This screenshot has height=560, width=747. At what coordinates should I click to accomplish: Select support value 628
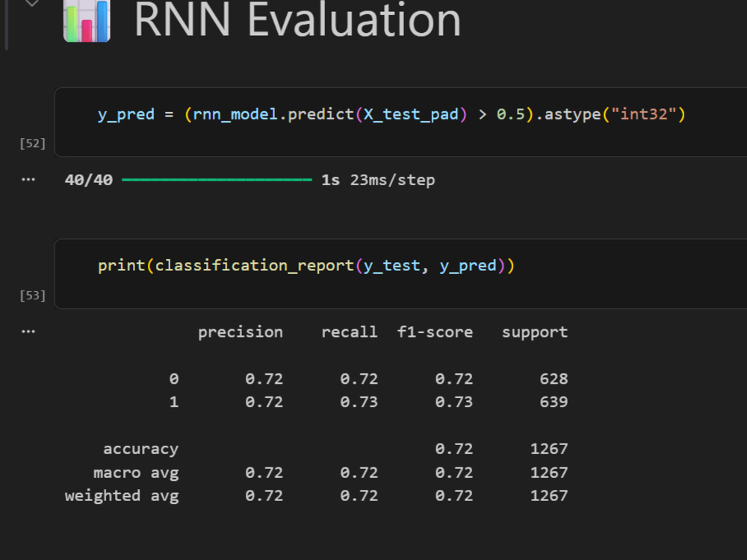554,379
